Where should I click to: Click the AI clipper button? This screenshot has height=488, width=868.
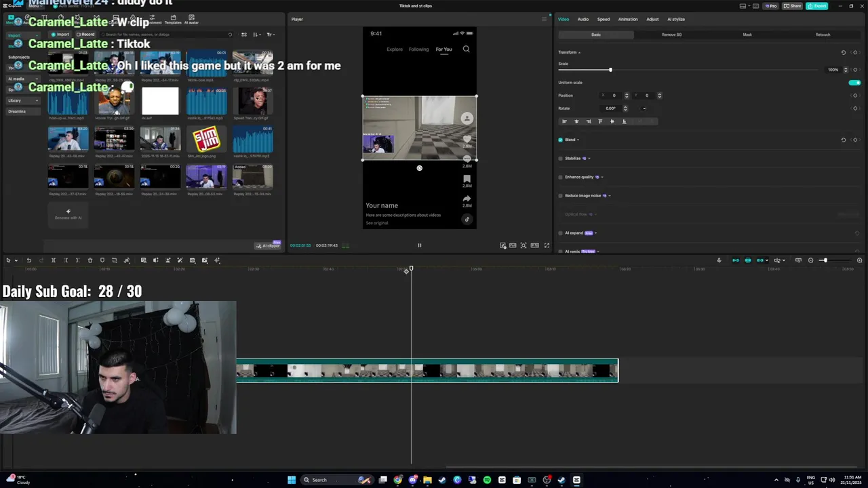(268, 245)
